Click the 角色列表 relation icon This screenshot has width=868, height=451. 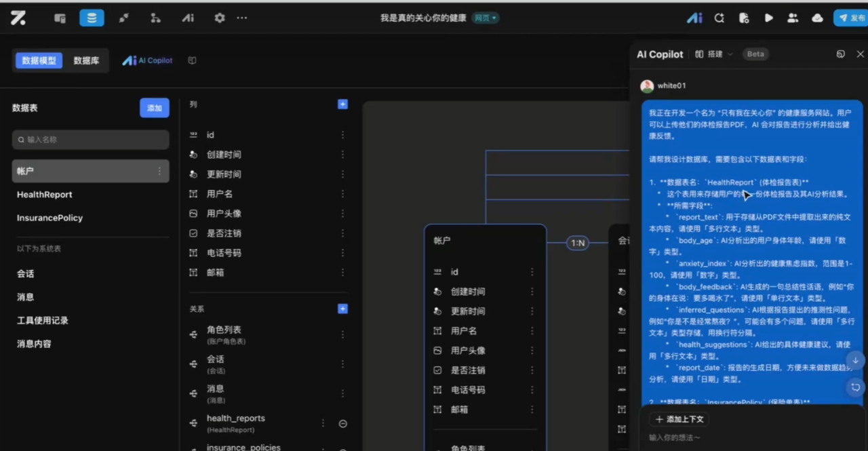[x=193, y=334]
